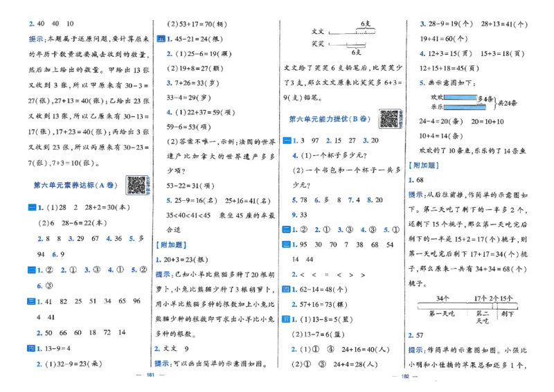
Task: Select the text 5. 画示意图如下:
Action: [447, 83]
